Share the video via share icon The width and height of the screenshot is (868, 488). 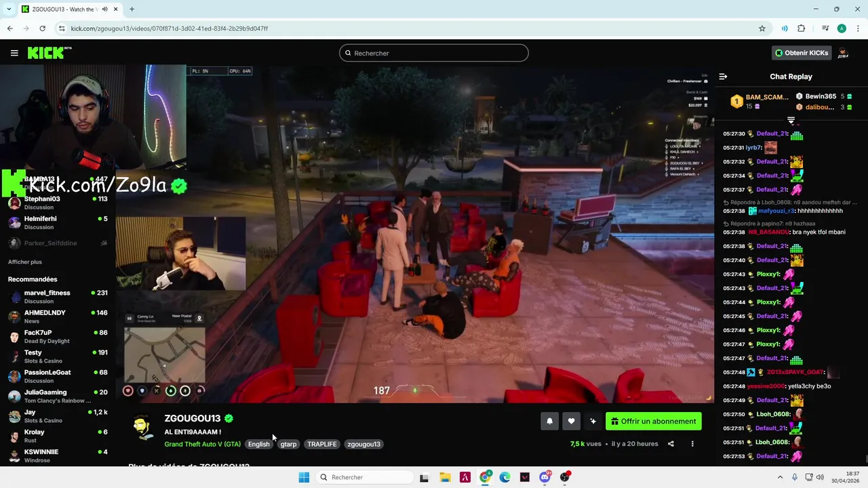(x=671, y=444)
